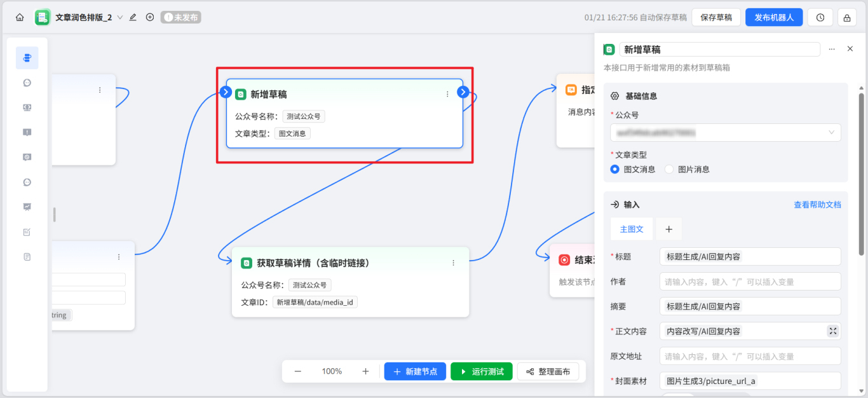Click the lock icon at top right
The width and height of the screenshot is (868, 398).
click(846, 17)
